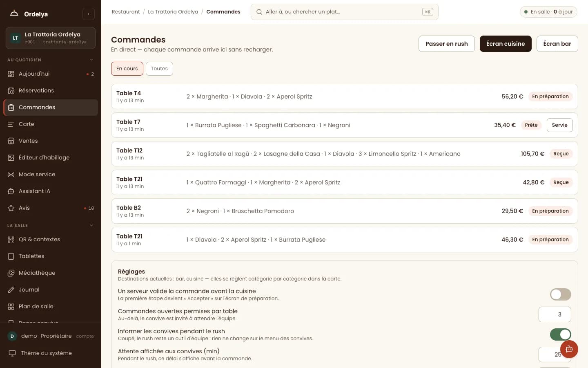Switch to the En cours tab
The width and height of the screenshot is (588, 368).
pyautogui.click(x=127, y=69)
